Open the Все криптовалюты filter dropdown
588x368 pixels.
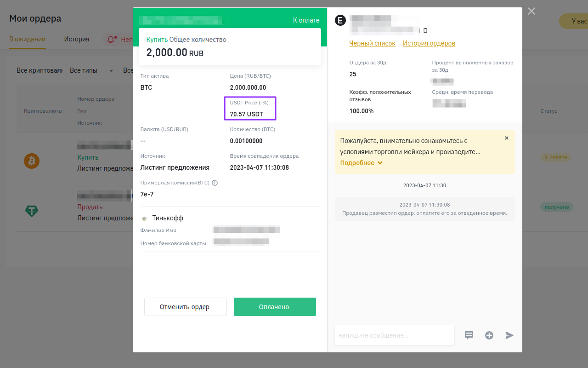click(39, 70)
